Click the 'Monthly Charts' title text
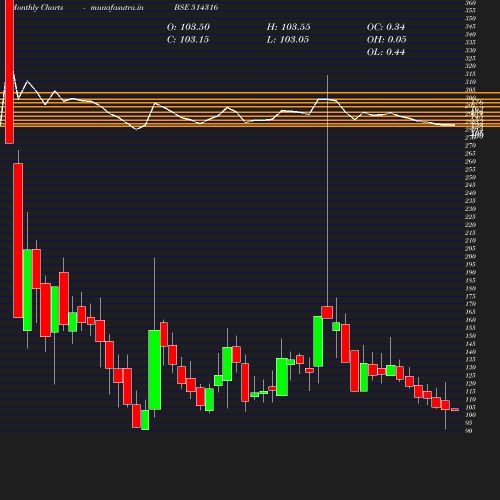Viewport: 500px width, 500px height. (x=38, y=7)
